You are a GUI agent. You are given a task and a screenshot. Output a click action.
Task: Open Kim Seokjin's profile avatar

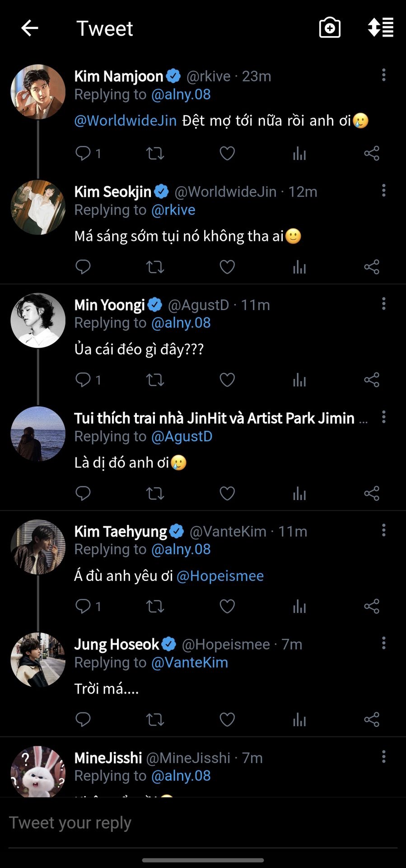(38, 208)
